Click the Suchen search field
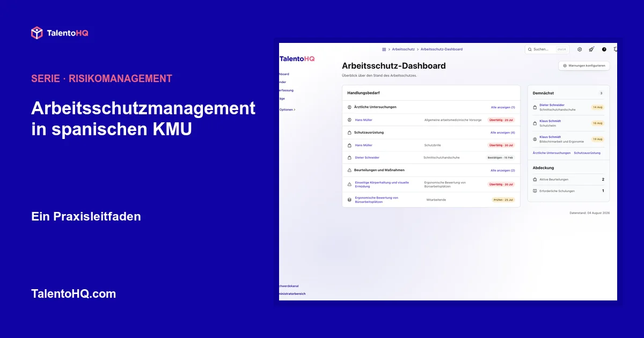The width and height of the screenshot is (644, 338). pyautogui.click(x=547, y=49)
